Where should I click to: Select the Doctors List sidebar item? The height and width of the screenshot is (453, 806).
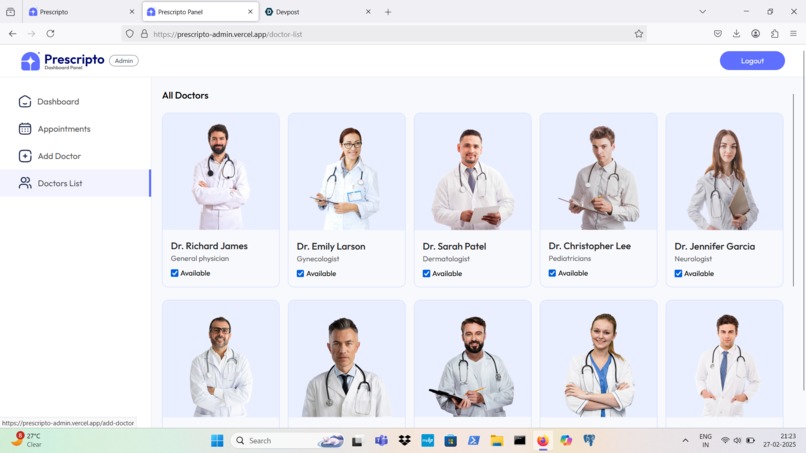click(75, 183)
